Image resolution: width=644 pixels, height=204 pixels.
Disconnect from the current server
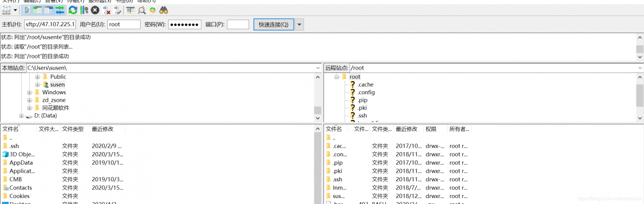pos(106,10)
